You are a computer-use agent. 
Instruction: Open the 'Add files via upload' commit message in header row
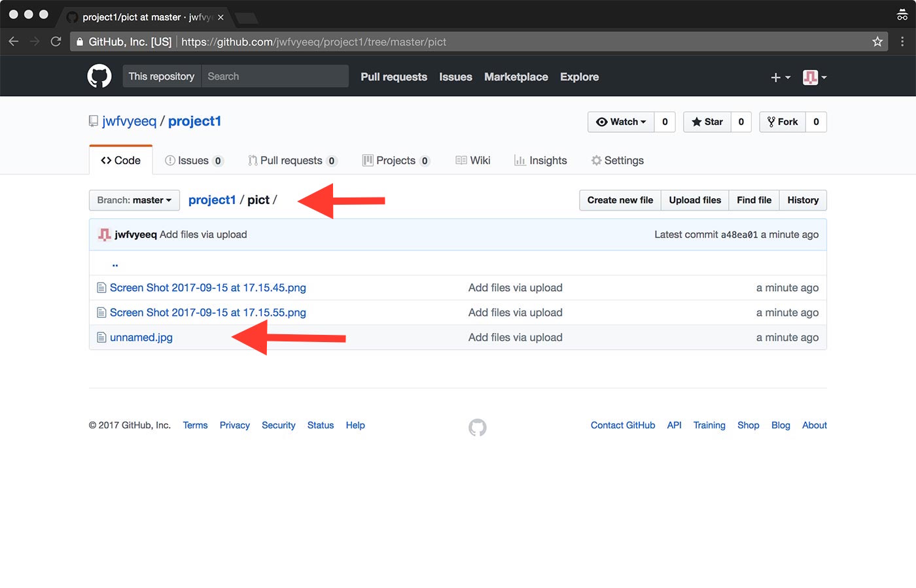[203, 235]
